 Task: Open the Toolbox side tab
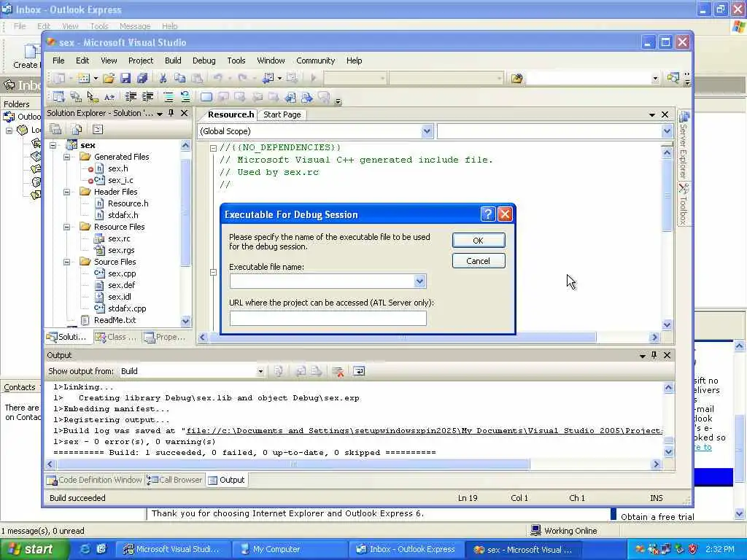684,205
